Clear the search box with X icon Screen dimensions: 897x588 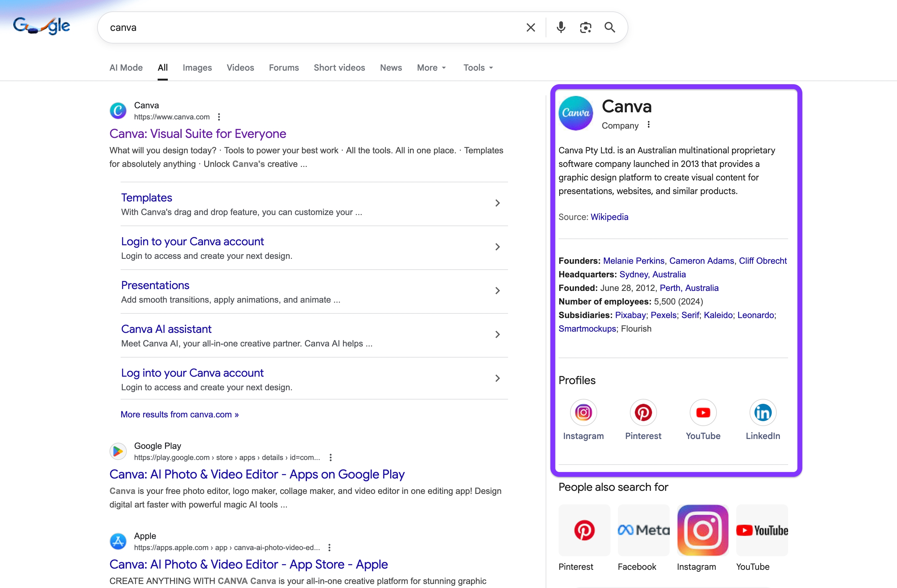click(531, 27)
